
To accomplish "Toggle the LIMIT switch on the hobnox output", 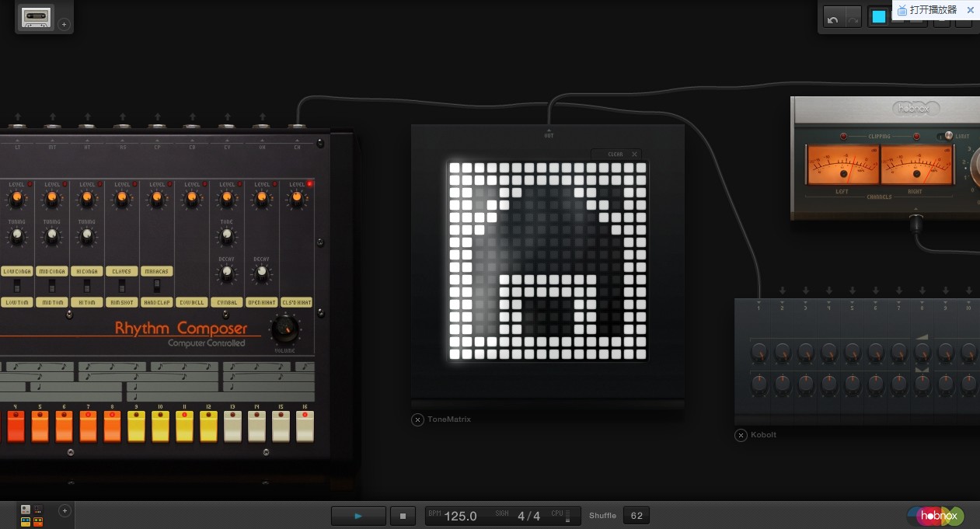I will (943, 136).
